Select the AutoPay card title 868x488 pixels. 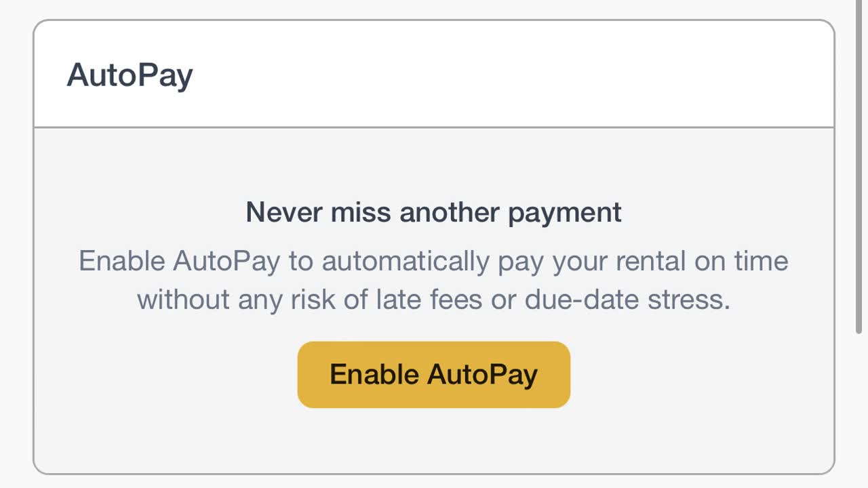click(x=130, y=75)
